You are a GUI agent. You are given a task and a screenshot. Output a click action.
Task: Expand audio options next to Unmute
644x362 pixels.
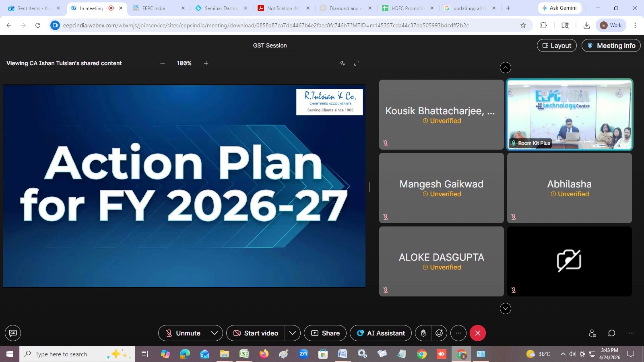[x=215, y=333]
